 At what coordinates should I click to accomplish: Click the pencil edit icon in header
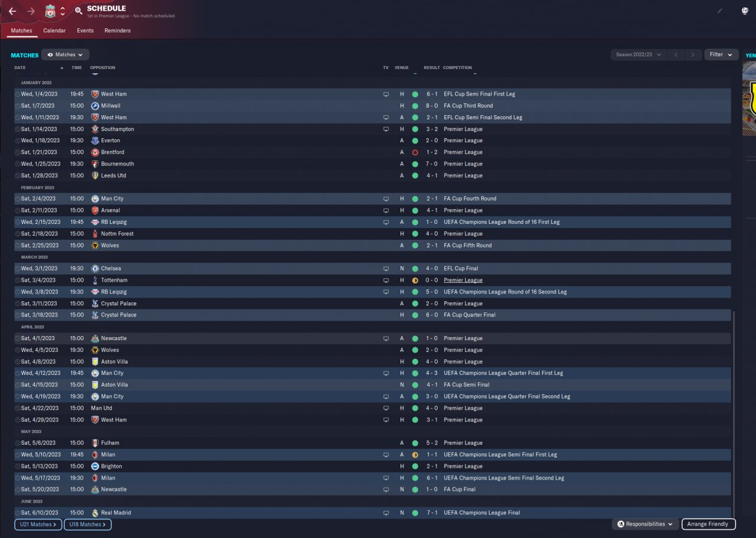pyautogui.click(x=720, y=11)
